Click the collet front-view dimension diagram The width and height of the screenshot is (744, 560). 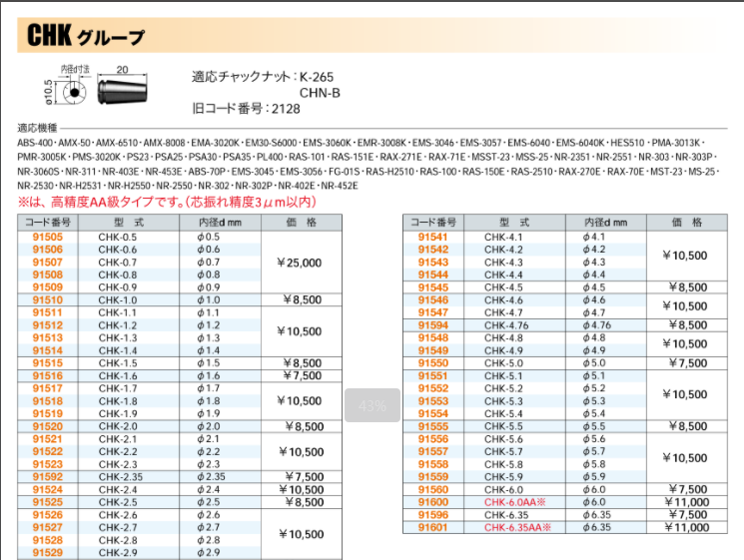(x=74, y=92)
